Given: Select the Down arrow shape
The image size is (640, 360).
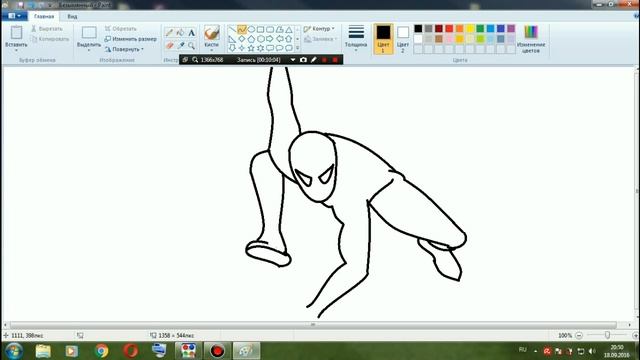Looking at the screenshot, I should click(232, 48).
